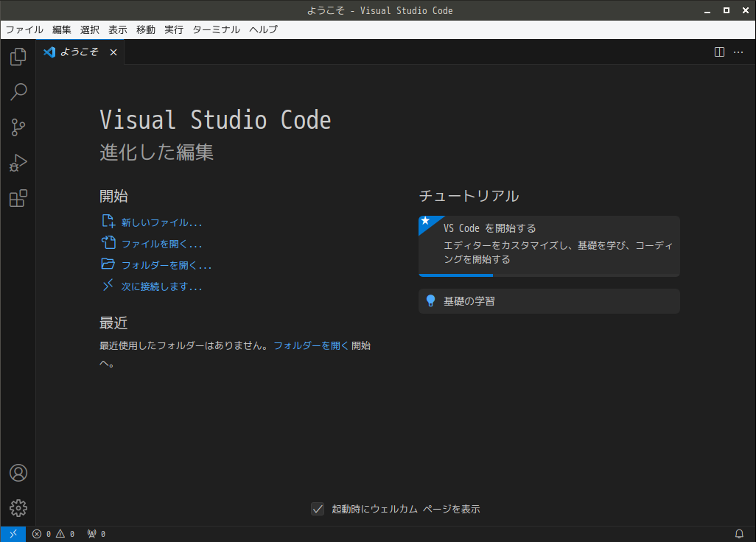
Task: Toggle 起動時にウェルカム ページを表示 checkbox
Action: (318, 509)
